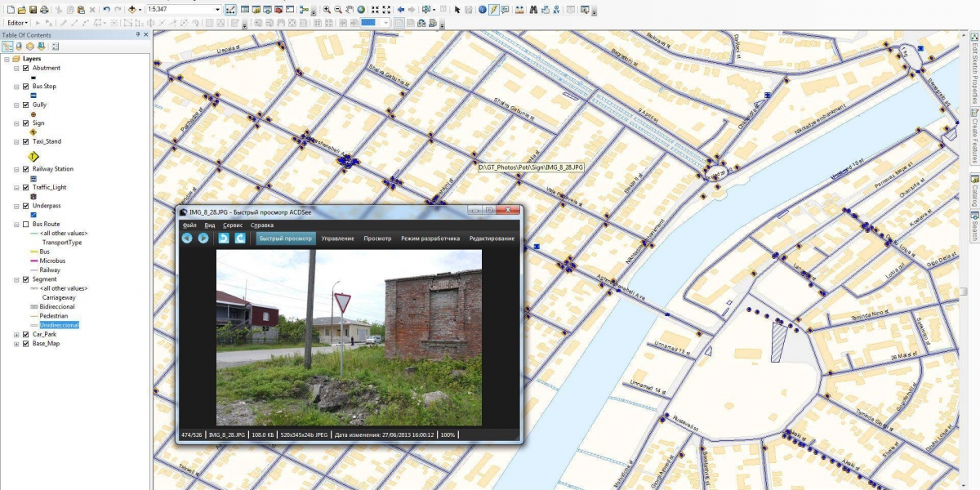List layers by source
The width and height of the screenshot is (980, 490).
18,46
